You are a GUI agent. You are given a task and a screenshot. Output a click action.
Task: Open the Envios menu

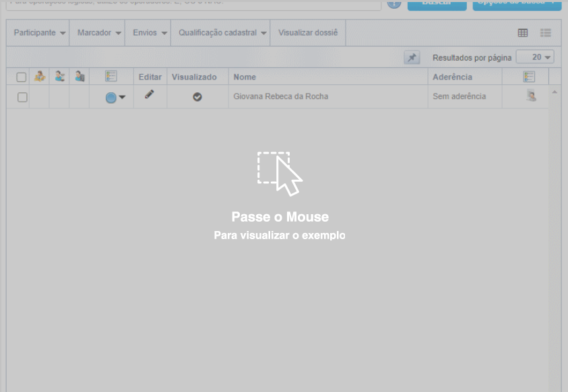coord(150,33)
